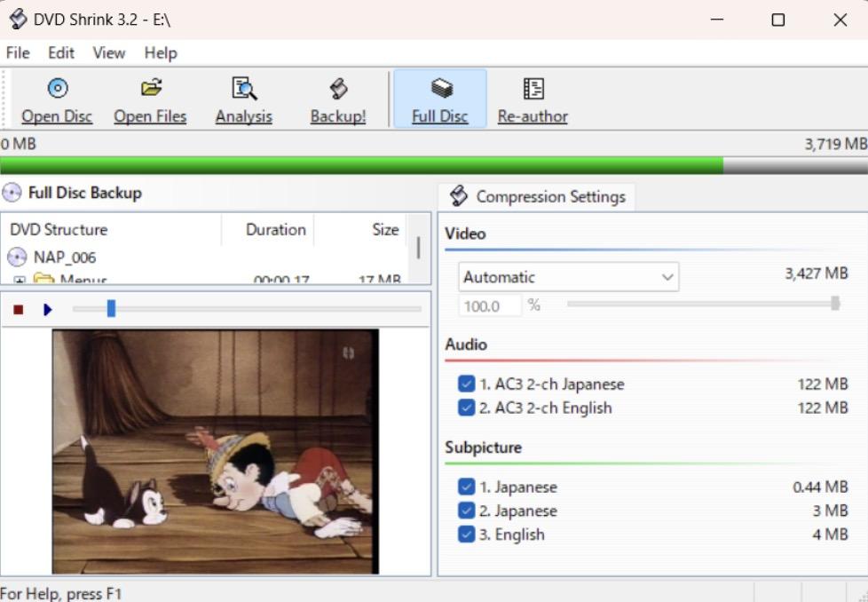
Task: Run Analysis from the toolbar
Action: [243, 99]
